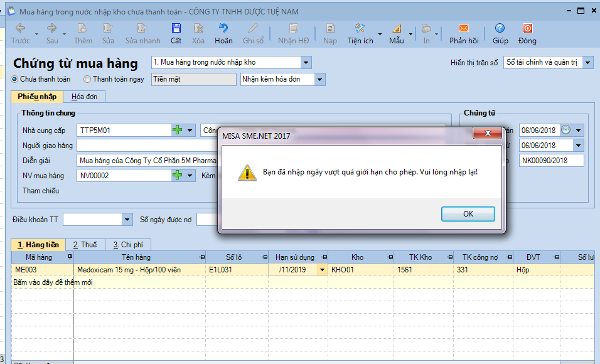Image resolution: width=600 pixels, height=364 pixels.
Task: Open Hạn sử dụng date dropdown
Action: (x=322, y=270)
